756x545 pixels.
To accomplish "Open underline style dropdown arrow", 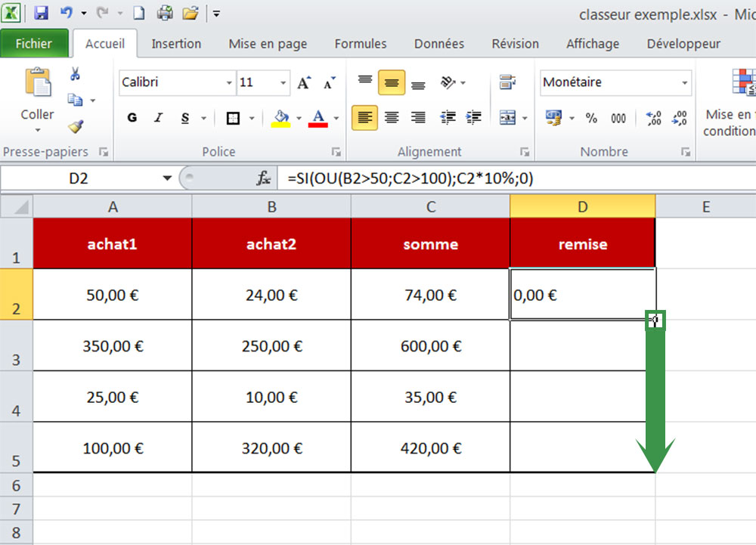I will [203, 118].
